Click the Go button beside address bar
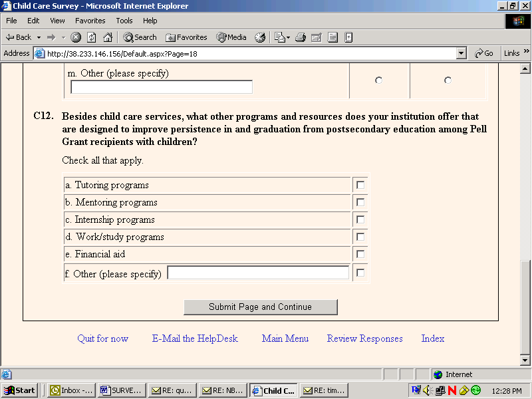532x399 pixels. (x=484, y=53)
